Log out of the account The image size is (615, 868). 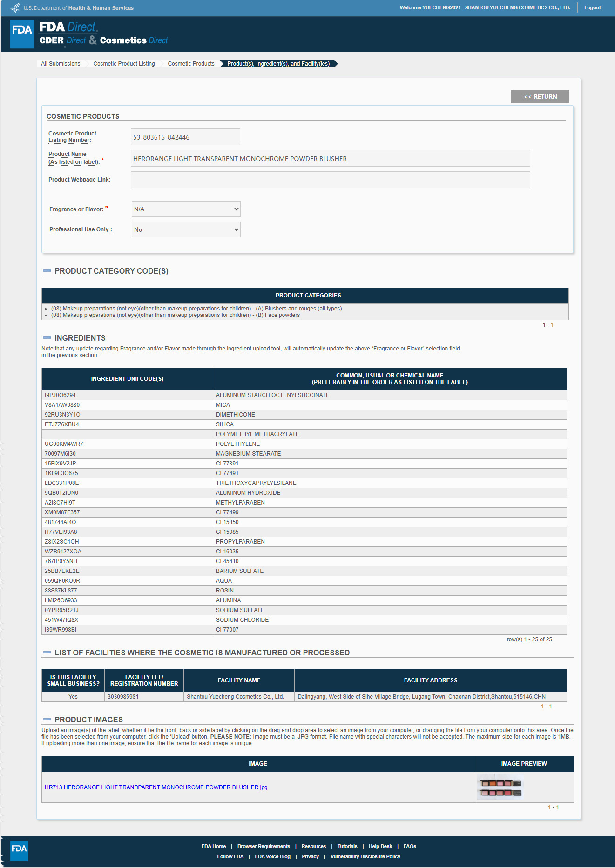(x=592, y=7)
